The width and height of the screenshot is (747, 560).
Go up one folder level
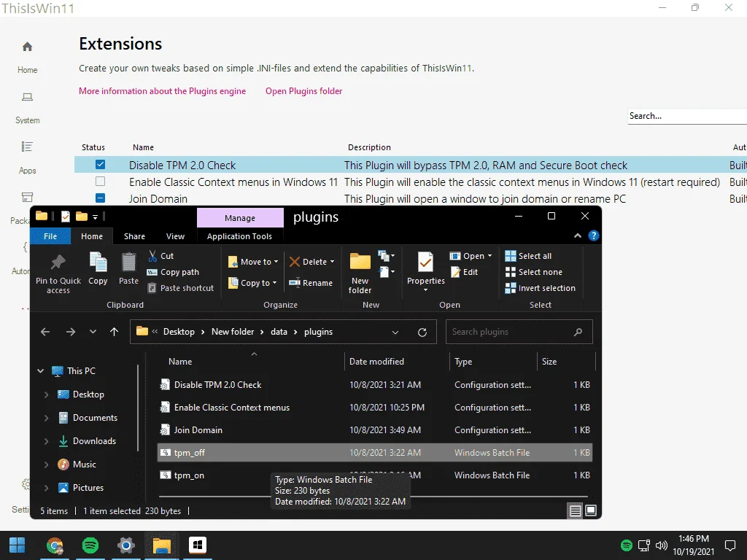(114, 332)
